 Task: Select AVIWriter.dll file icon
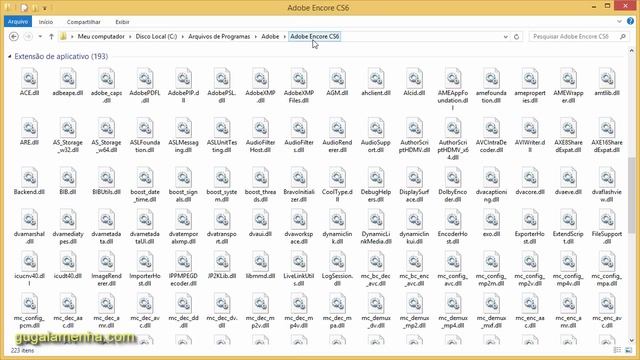(x=530, y=128)
